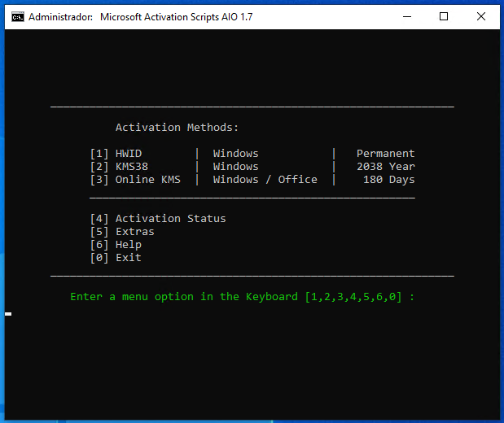
Task: Click the 'Permanent' label in the HWID row
Action: point(385,154)
